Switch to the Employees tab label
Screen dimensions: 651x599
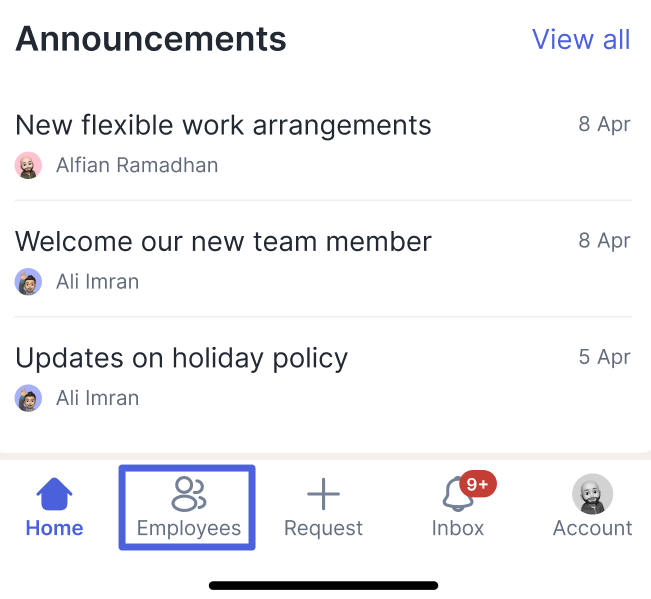[189, 528]
